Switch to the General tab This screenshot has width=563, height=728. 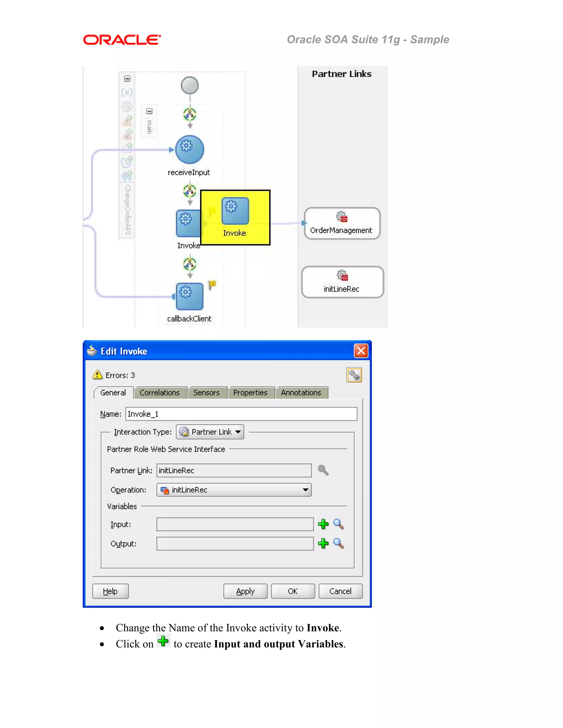click(x=113, y=393)
